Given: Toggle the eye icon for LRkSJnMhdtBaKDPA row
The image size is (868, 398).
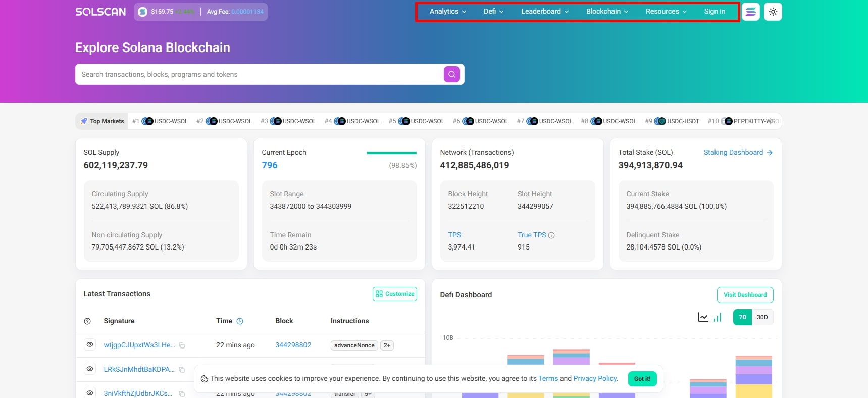Looking at the screenshot, I should [x=90, y=369].
